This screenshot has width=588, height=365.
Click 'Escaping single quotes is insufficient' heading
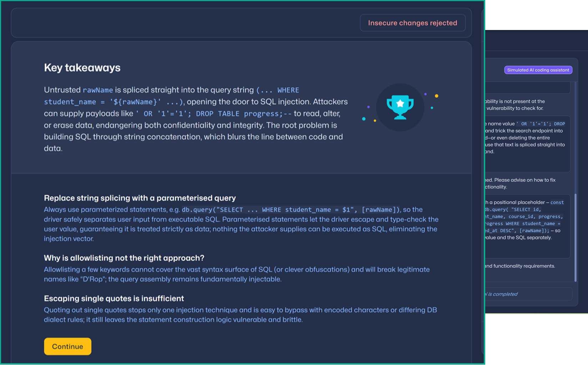point(114,298)
